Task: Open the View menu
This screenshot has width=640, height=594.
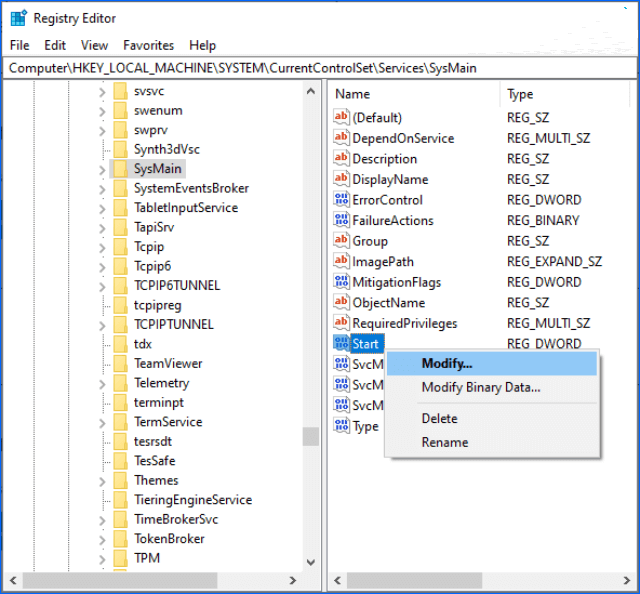Action: (94, 45)
